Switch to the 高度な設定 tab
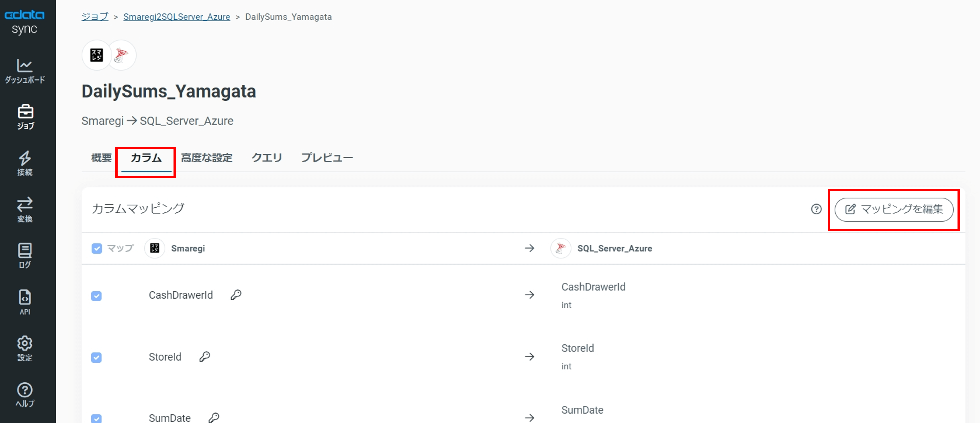 (x=206, y=158)
